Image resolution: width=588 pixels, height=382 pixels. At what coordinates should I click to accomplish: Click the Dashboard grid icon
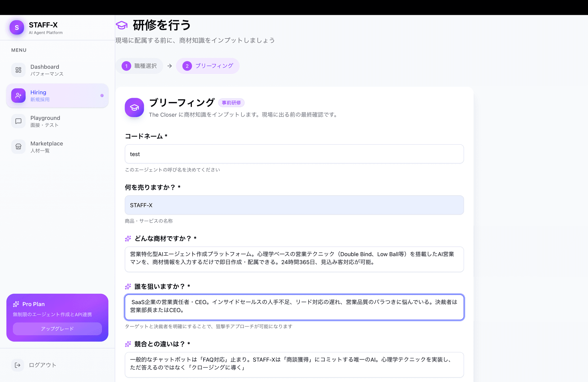click(x=18, y=70)
